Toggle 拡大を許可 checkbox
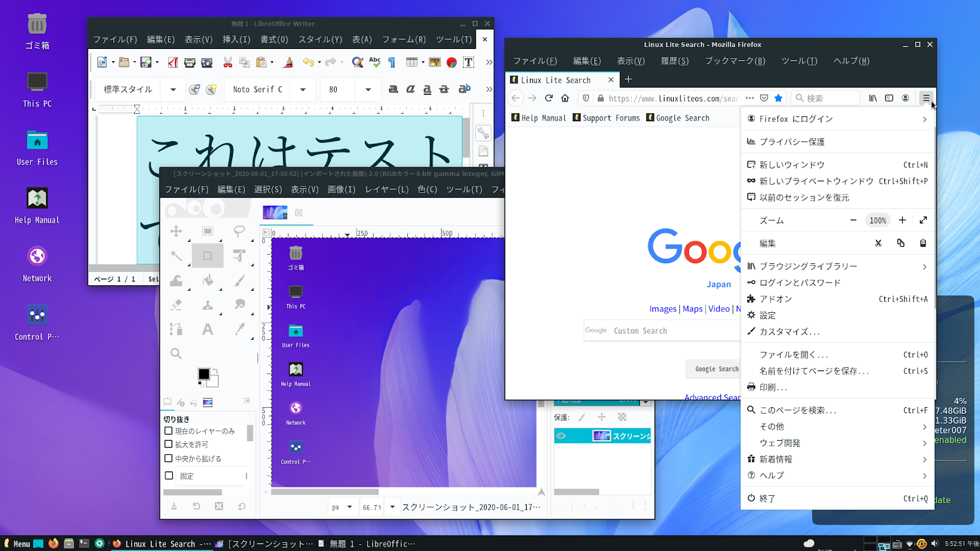This screenshot has height=551, width=980. tap(168, 444)
